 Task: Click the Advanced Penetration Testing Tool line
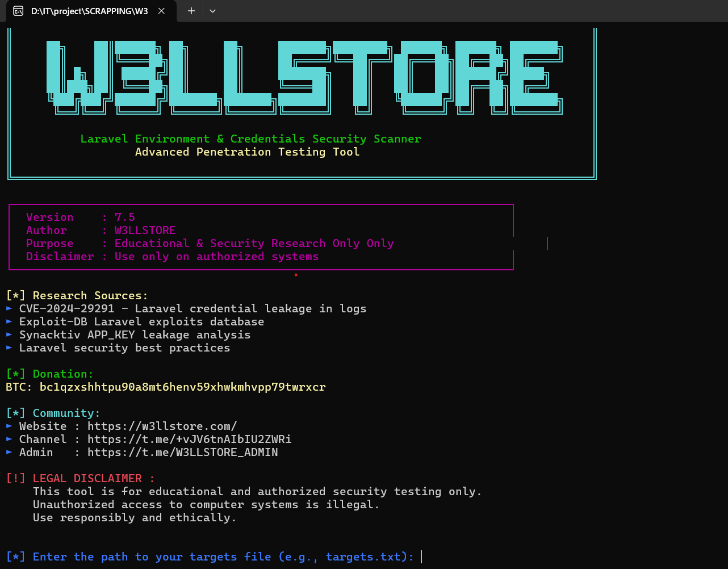coord(247,152)
